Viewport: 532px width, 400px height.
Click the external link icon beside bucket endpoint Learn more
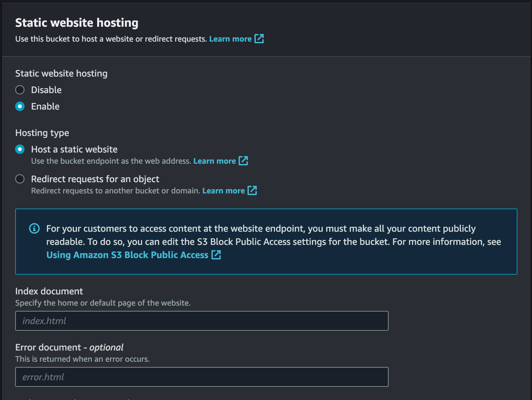[x=244, y=161]
